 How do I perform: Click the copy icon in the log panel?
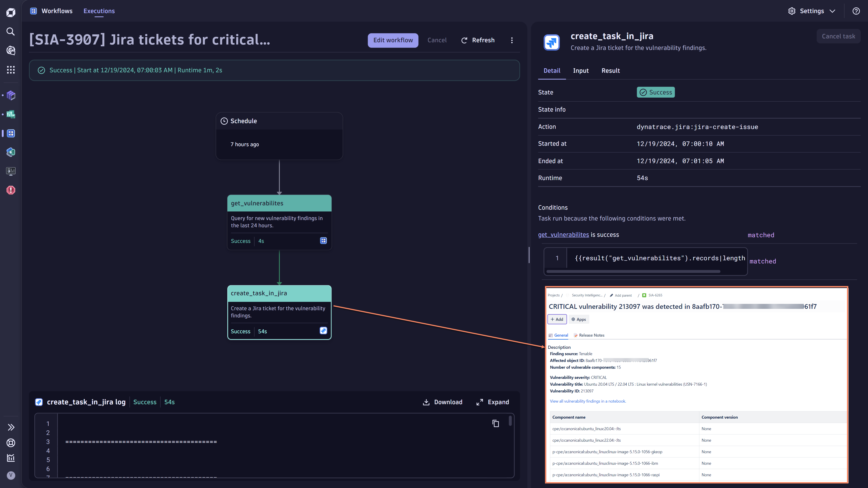click(x=495, y=423)
